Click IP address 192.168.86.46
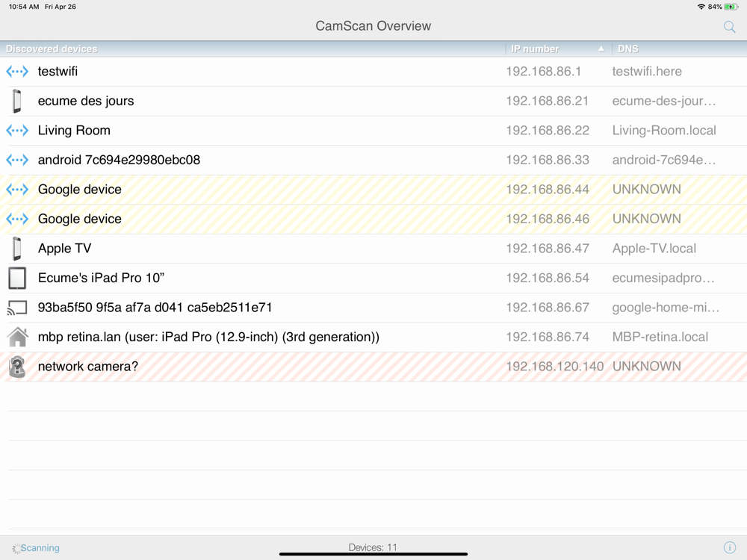747x560 pixels. pyautogui.click(x=548, y=219)
